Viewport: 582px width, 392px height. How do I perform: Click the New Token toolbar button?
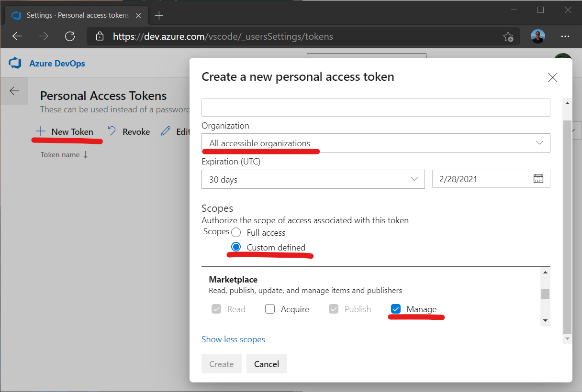click(x=67, y=132)
